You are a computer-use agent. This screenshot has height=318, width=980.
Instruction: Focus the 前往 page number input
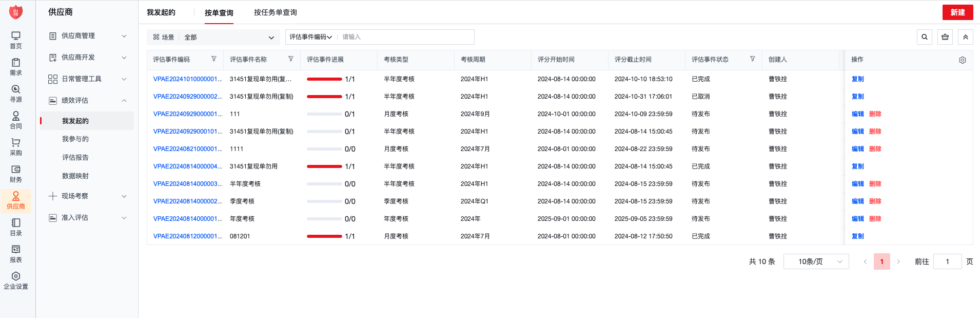coord(947,261)
